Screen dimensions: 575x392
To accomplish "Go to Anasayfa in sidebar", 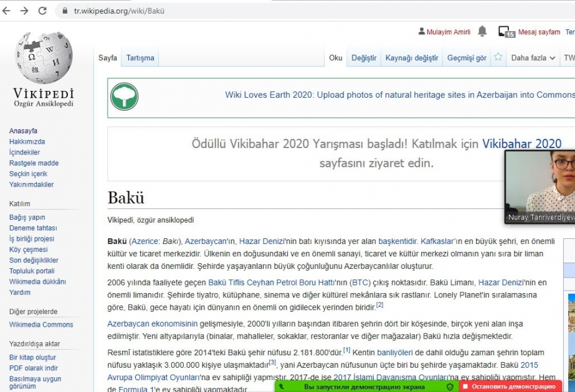I will pos(23,131).
